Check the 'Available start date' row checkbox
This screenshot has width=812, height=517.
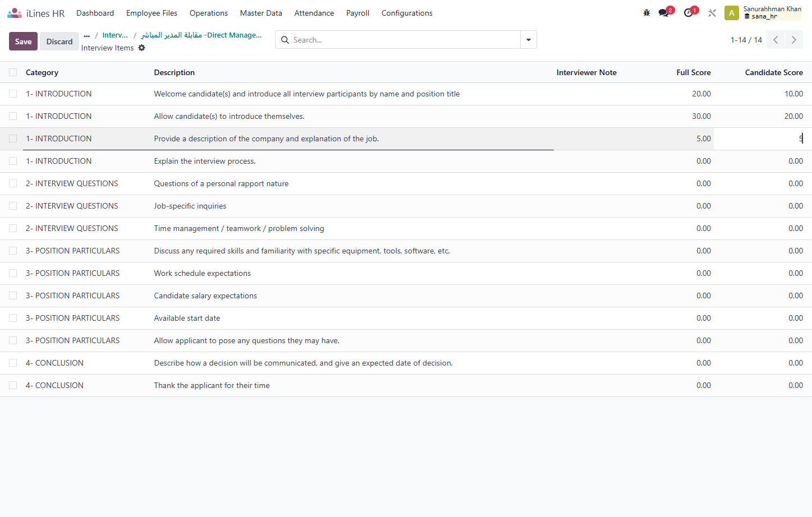tap(13, 318)
